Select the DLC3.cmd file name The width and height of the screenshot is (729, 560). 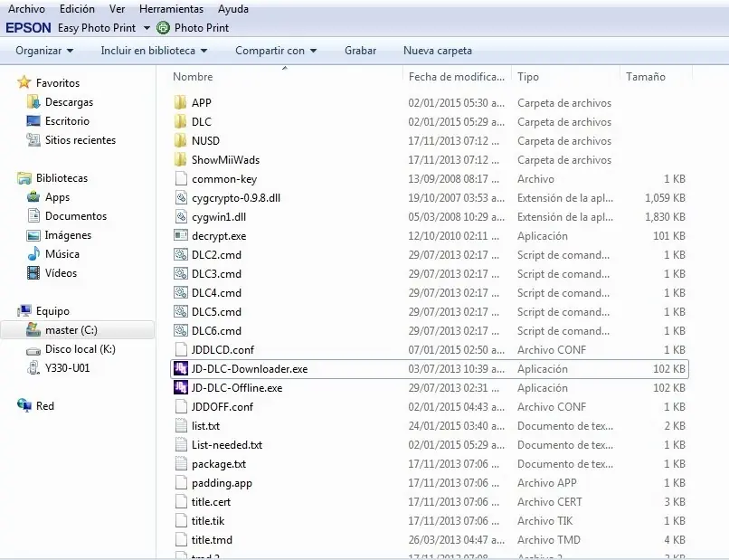(216, 274)
